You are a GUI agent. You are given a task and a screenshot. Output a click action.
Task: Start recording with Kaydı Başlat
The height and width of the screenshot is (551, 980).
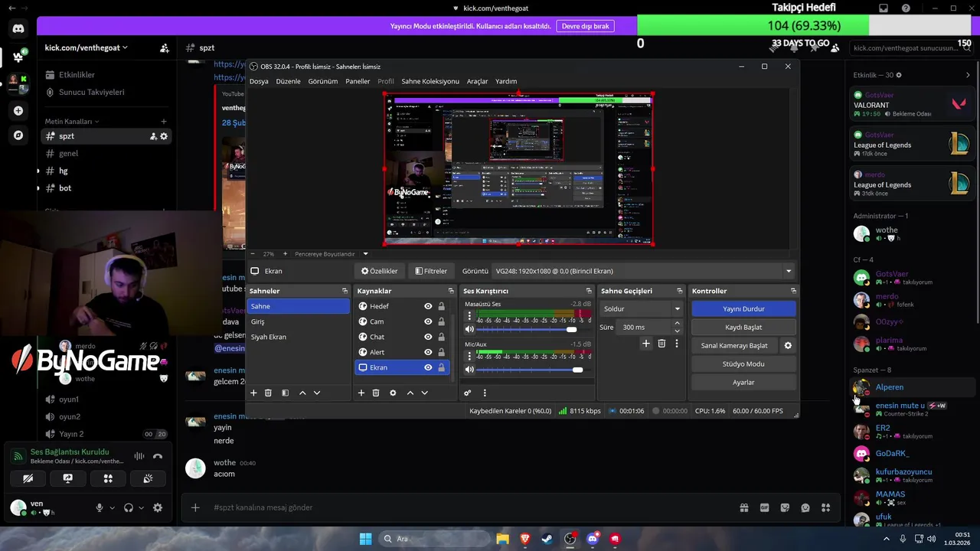[743, 327]
